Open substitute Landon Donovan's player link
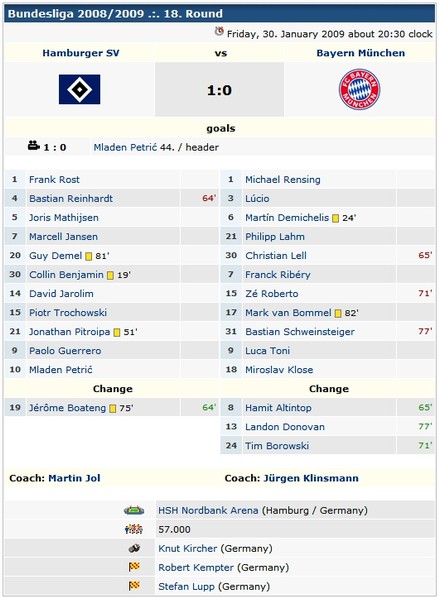This screenshot has height=598, width=439. [285, 427]
